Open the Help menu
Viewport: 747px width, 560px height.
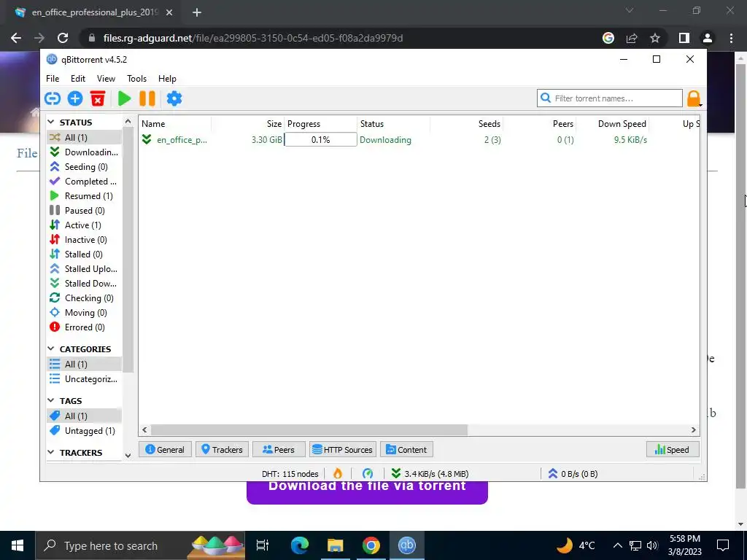pos(167,79)
